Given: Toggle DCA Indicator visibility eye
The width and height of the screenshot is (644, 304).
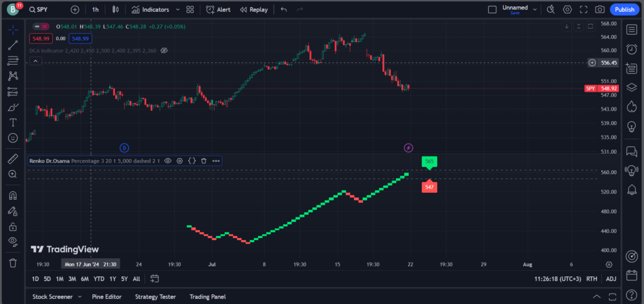Looking at the screenshot, I should 164,50.
